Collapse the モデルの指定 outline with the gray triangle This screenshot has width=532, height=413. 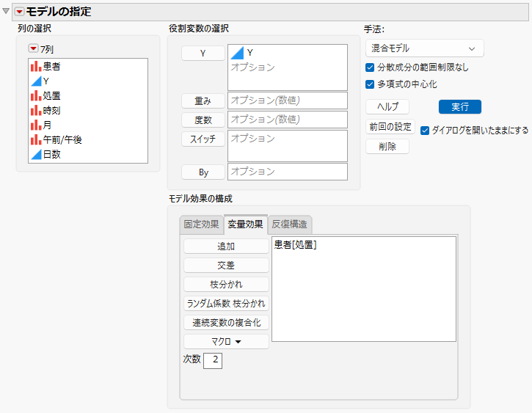(6, 11)
